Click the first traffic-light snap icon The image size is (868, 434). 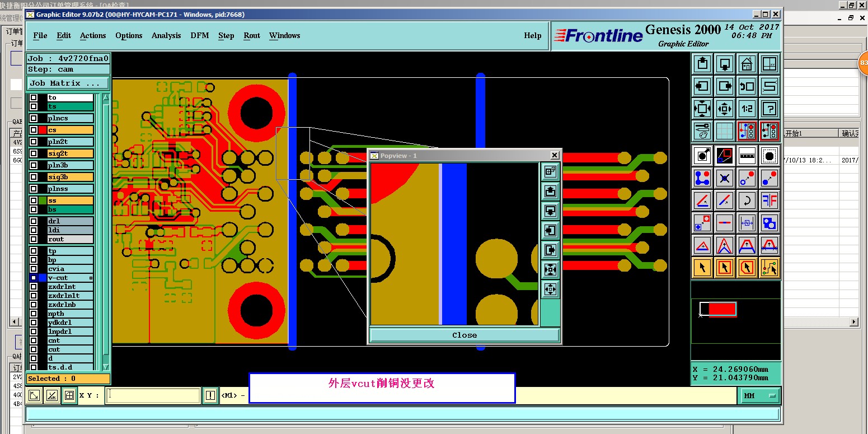tap(747, 131)
